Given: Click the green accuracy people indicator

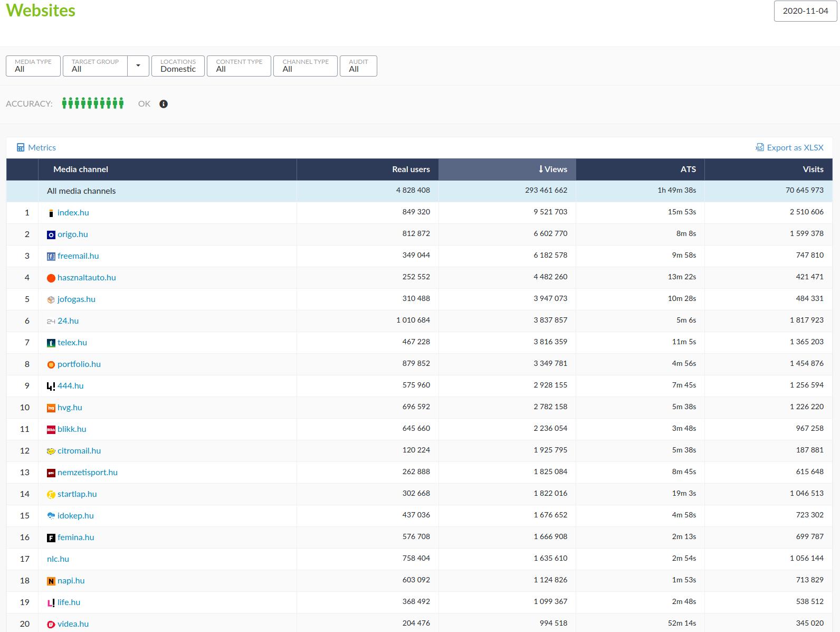Looking at the screenshot, I should 93,103.
